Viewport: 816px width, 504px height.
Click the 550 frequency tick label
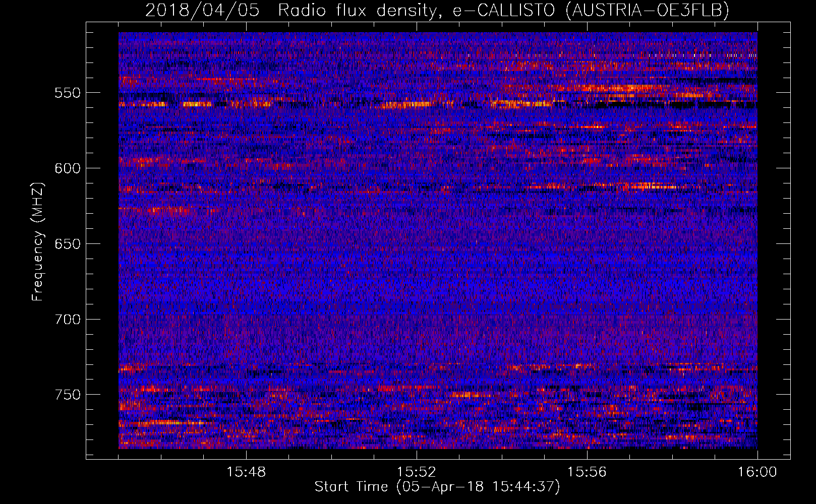pyautogui.click(x=68, y=93)
